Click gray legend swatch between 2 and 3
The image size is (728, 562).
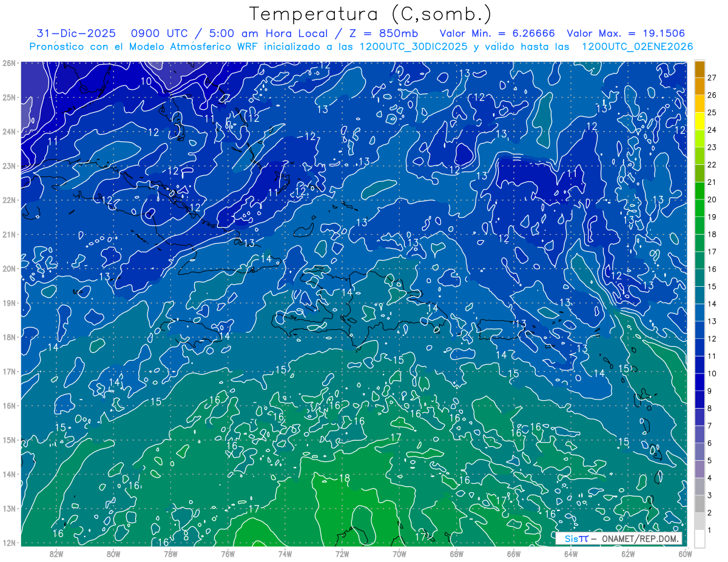699,504
